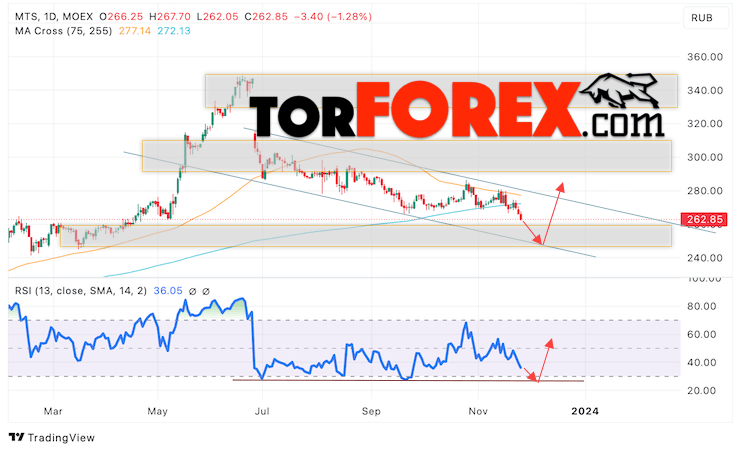Viewport: 741px width, 452px height.
Task: Click the 80.00 RSI axis label
Action: click(701, 306)
